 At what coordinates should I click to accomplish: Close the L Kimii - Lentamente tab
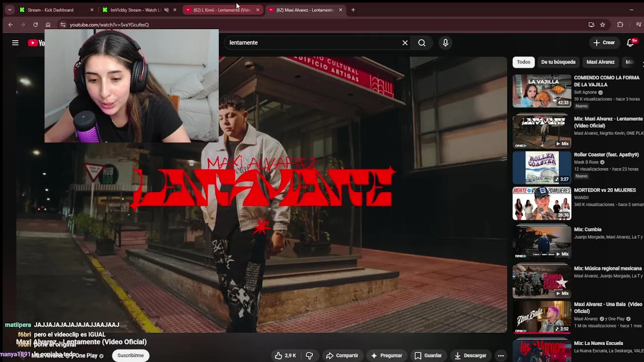click(x=258, y=10)
